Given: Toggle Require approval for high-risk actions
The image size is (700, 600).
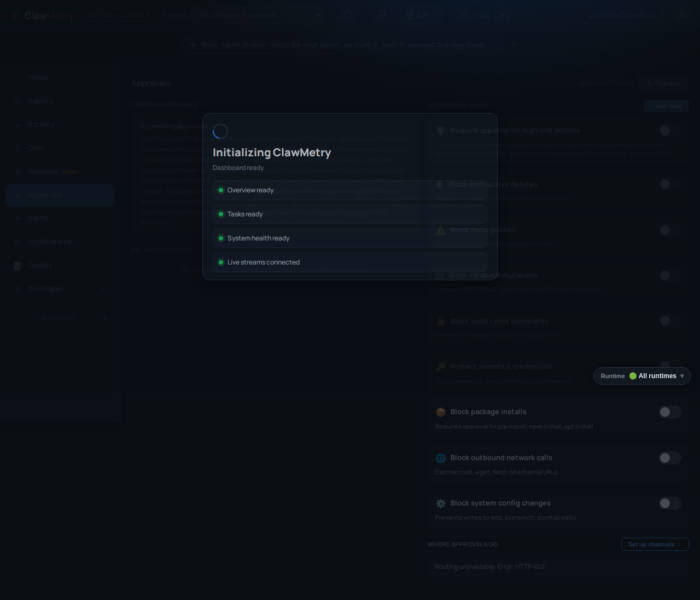Looking at the screenshot, I should pyautogui.click(x=670, y=131).
